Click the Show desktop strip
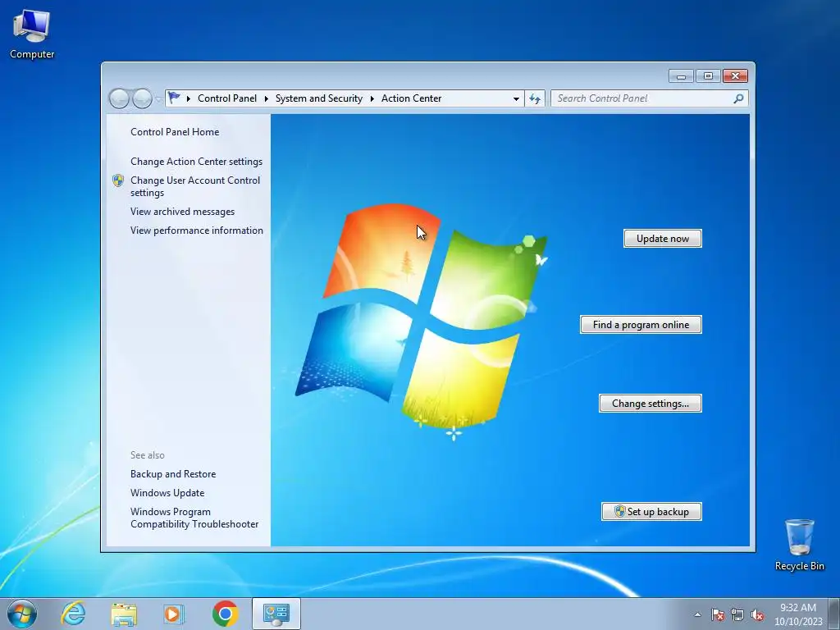Screen dimensions: 840x630 (834, 614)
